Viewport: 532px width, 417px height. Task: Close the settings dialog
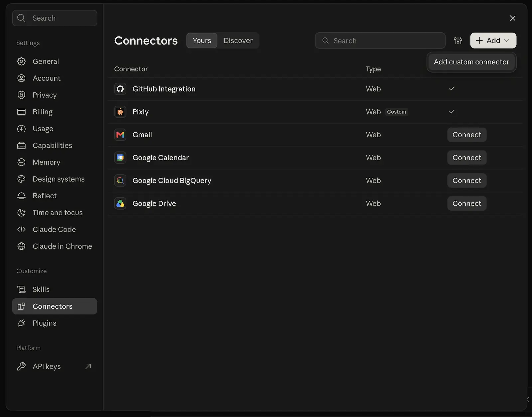point(512,18)
